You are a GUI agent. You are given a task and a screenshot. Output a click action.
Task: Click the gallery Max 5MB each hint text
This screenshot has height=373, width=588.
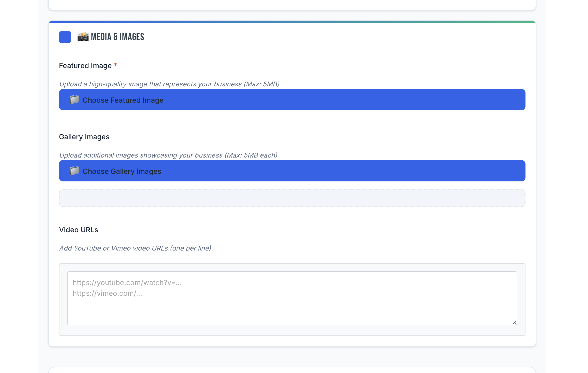(x=168, y=155)
